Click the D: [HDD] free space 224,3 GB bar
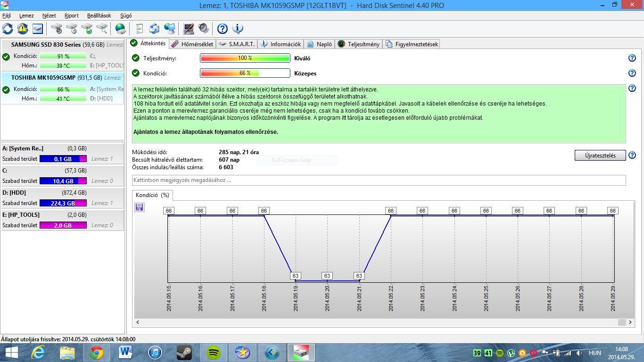644x362 pixels. click(63, 203)
